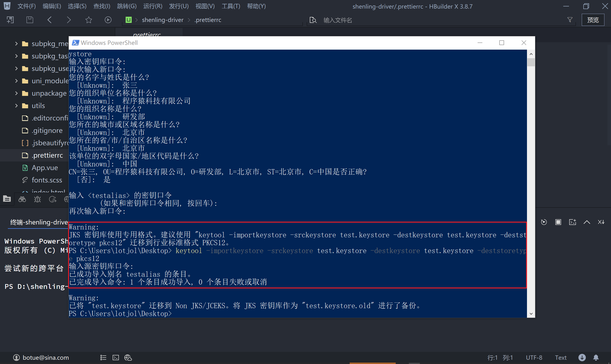This screenshot has height=364, width=611.
Task: Click the save file toolbar icon
Action: (x=30, y=20)
